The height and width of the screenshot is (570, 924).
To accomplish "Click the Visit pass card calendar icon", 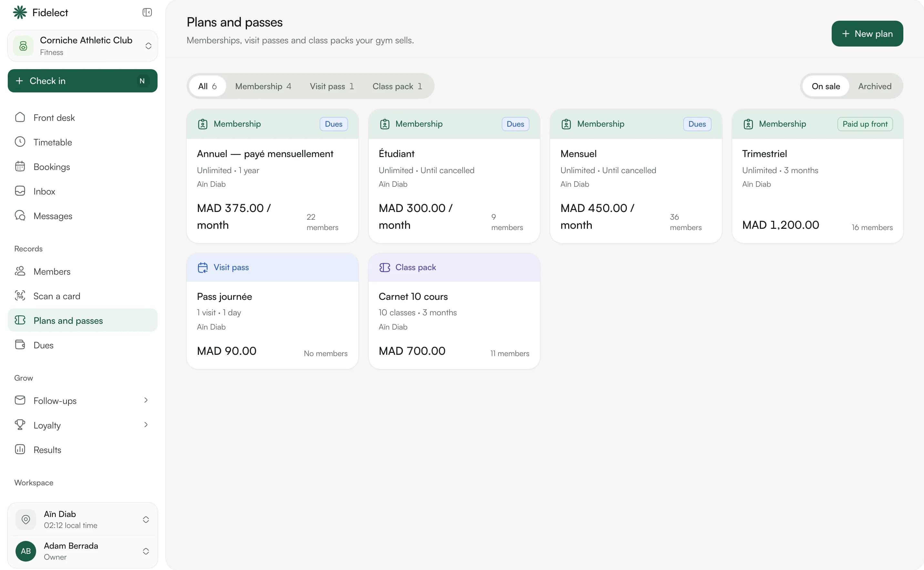I will pyautogui.click(x=203, y=267).
